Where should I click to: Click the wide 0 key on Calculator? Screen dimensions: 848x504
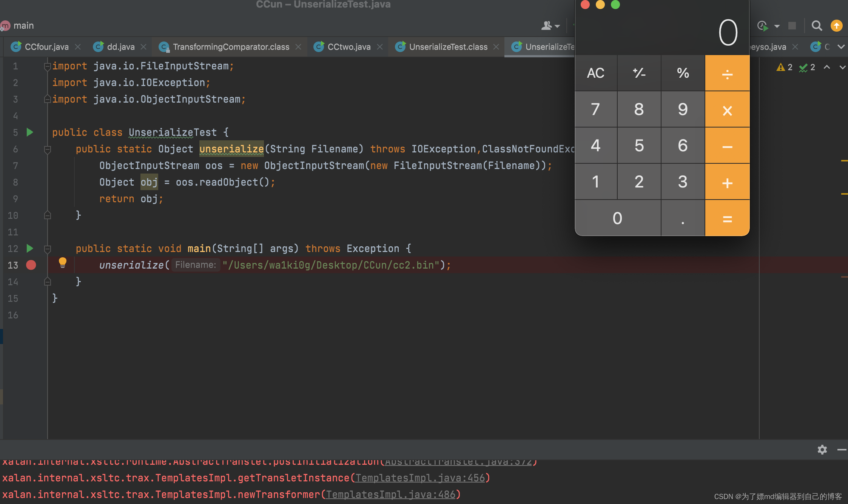tap(618, 218)
